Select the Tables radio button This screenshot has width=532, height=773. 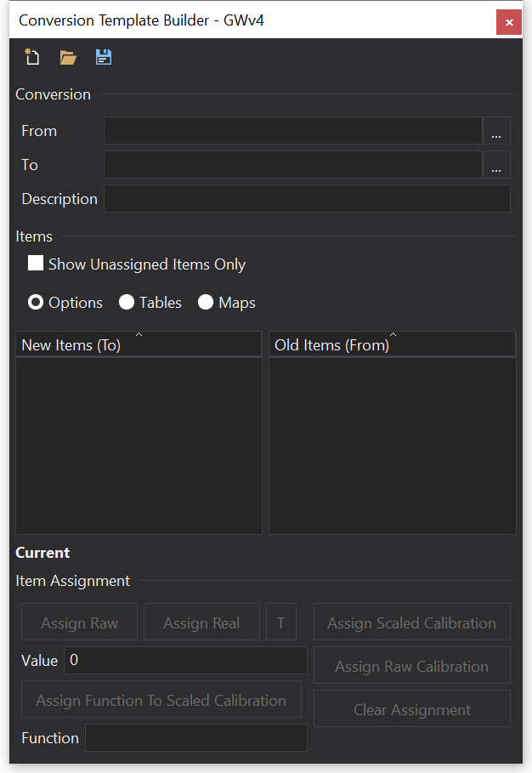127,303
